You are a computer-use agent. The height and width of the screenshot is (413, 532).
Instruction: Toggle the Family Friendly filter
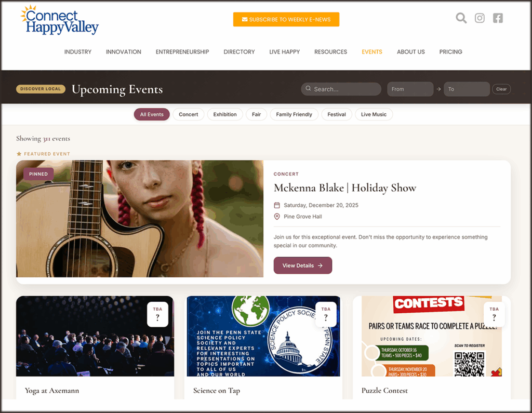click(x=294, y=114)
